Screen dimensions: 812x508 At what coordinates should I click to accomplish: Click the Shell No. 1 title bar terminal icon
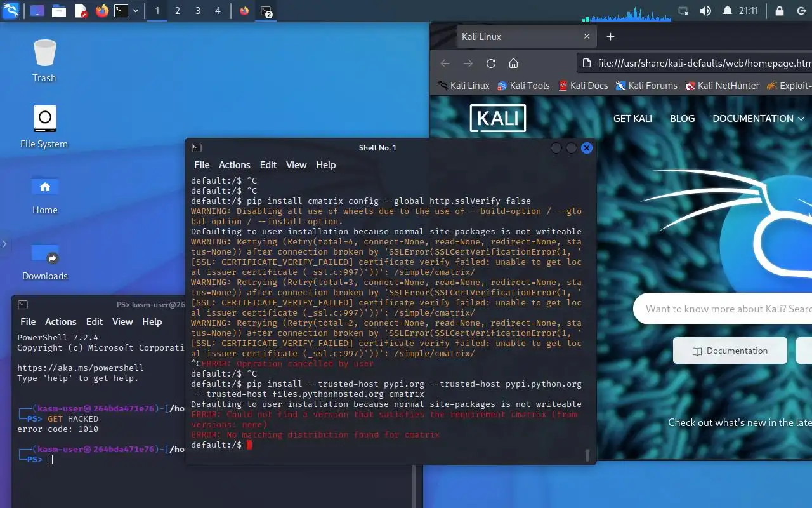[x=197, y=148]
